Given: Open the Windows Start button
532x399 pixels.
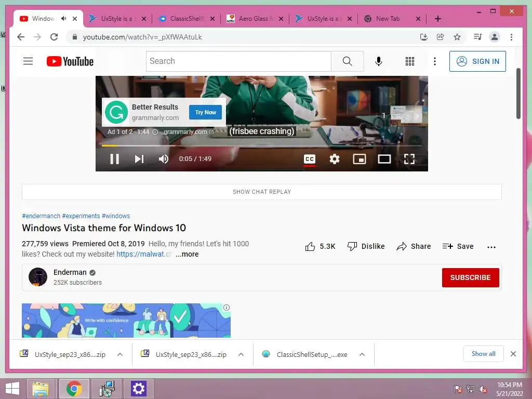Looking at the screenshot, I should [x=12, y=389].
